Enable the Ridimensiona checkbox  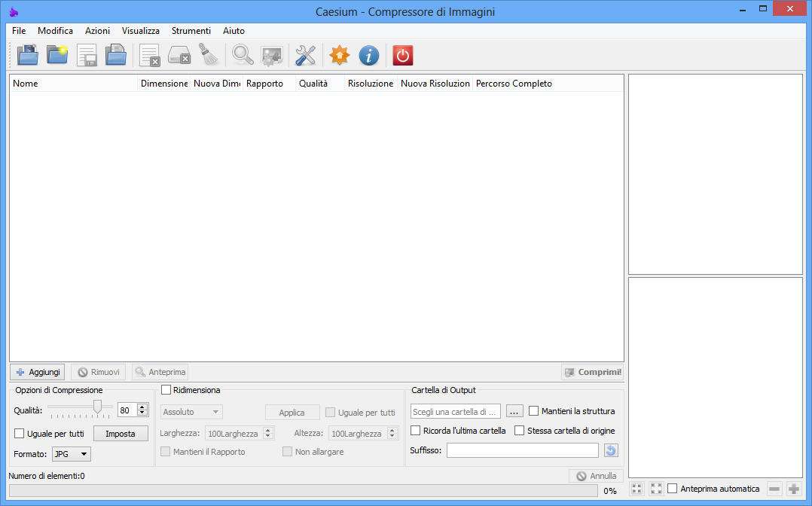click(x=166, y=390)
